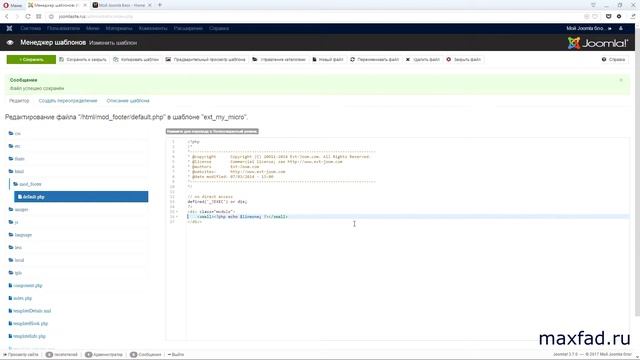The width and height of the screenshot is (640, 360).
Task: Switch to Создать переопределения tab
Action: [x=68, y=101]
